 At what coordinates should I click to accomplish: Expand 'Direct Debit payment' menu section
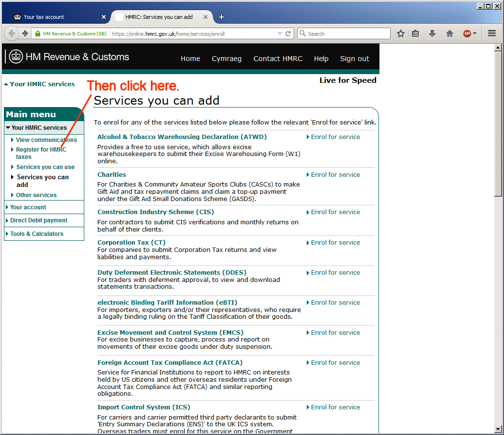pyautogui.click(x=44, y=220)
